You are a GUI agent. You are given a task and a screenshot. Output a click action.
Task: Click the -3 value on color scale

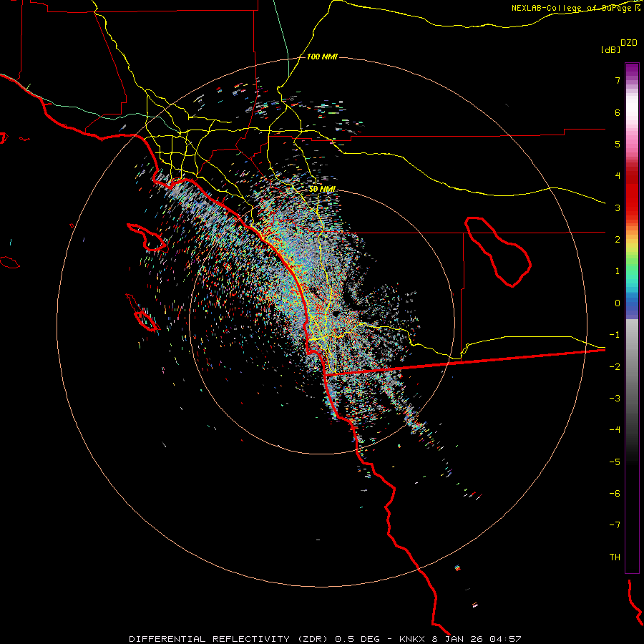coord(615,399)
